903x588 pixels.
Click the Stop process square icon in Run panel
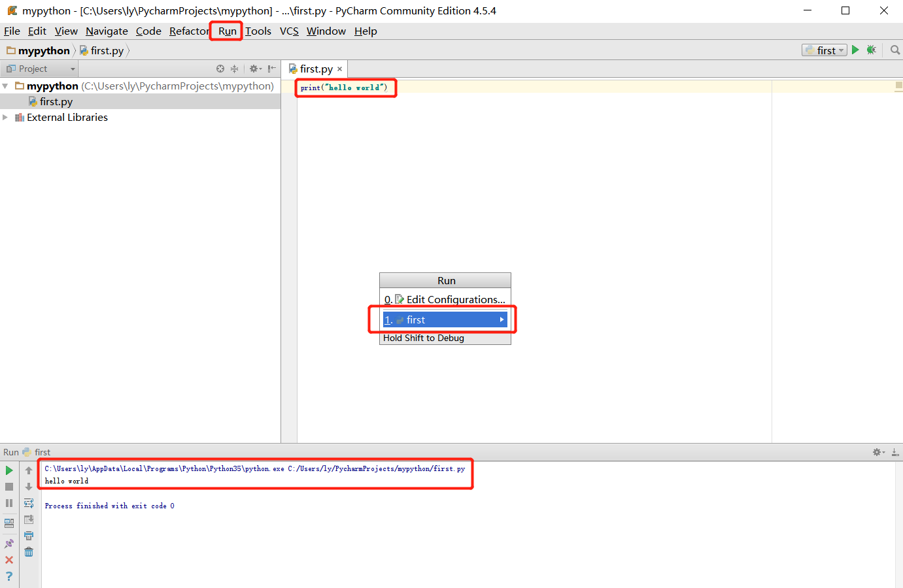point(9,487)
